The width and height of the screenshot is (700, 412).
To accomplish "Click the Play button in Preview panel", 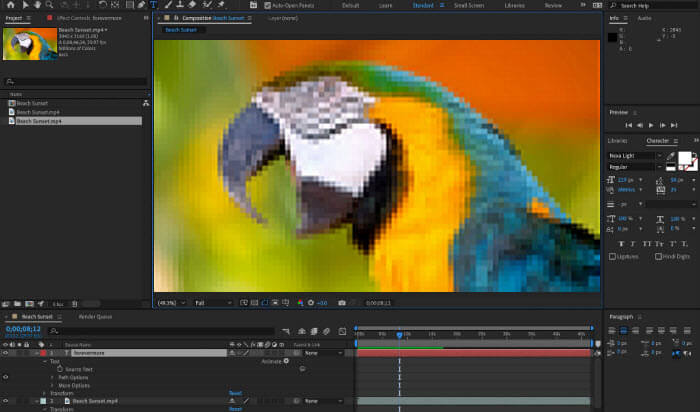I will click(x=650, y=125).
